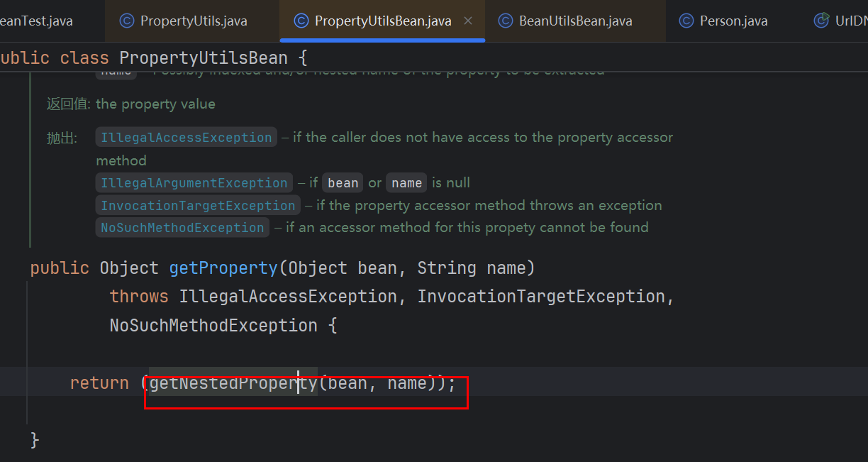
Task: Click the getNestedProperty method call
Action: pyautogui.click(x=233, y=383)
